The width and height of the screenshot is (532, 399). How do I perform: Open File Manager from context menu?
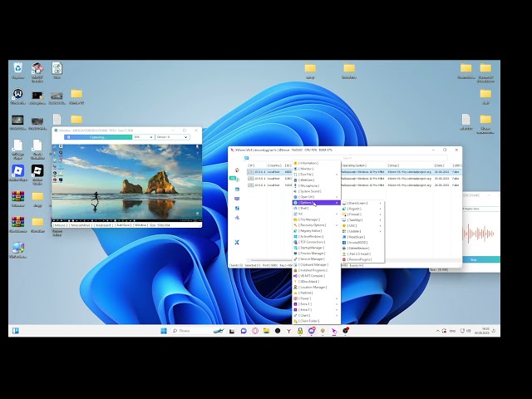pyautogui.click(x=316, y=219)
